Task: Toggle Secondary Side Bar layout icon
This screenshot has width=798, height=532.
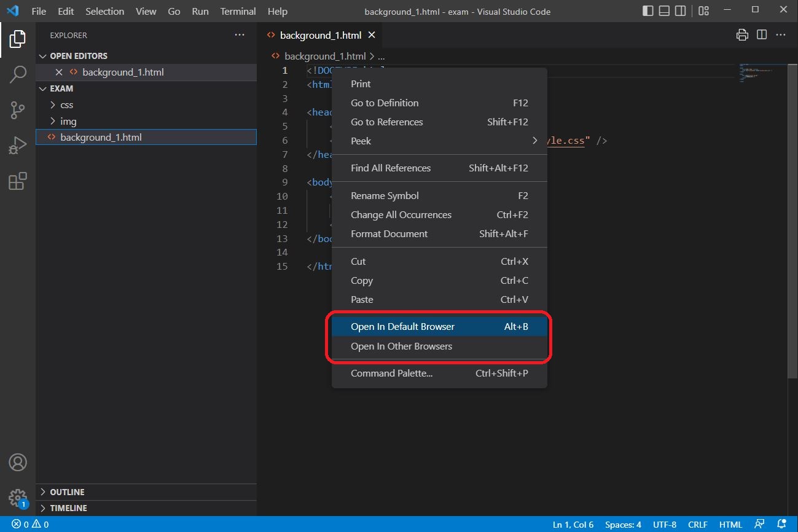Action: (680, 11)
